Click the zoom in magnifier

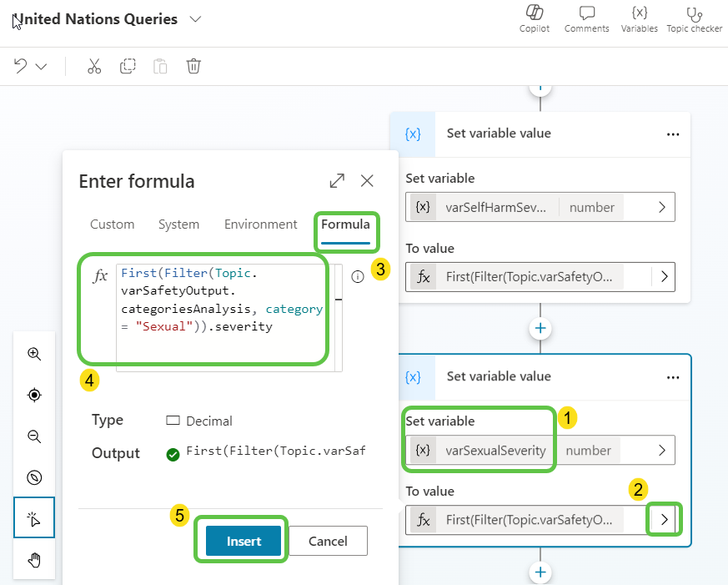[34, 354]
